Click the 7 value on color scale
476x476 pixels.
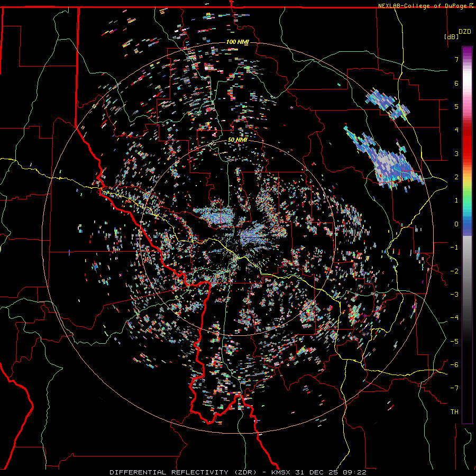tap(456, 60)
